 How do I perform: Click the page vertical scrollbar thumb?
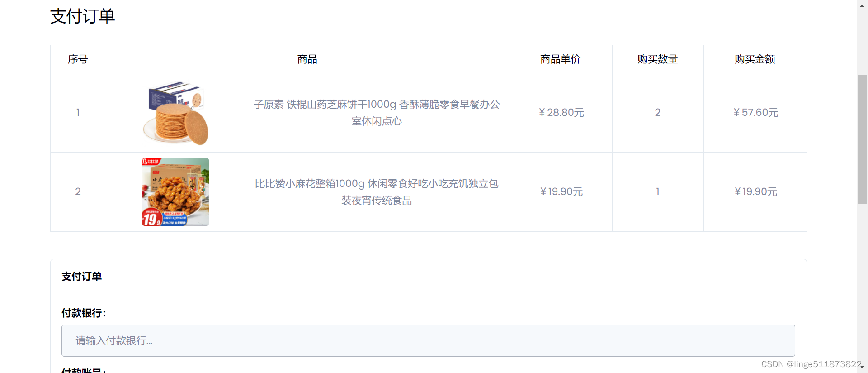(862, 139)
